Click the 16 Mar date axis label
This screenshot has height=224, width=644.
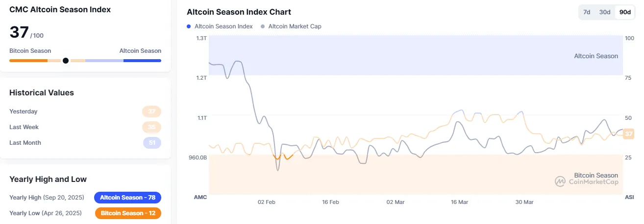(459, 202)
